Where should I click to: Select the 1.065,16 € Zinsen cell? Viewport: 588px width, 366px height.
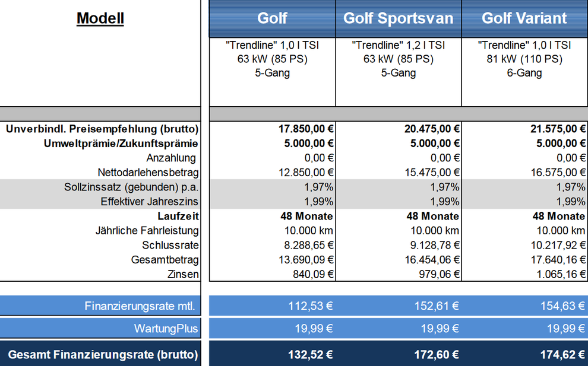click(561, 274)
